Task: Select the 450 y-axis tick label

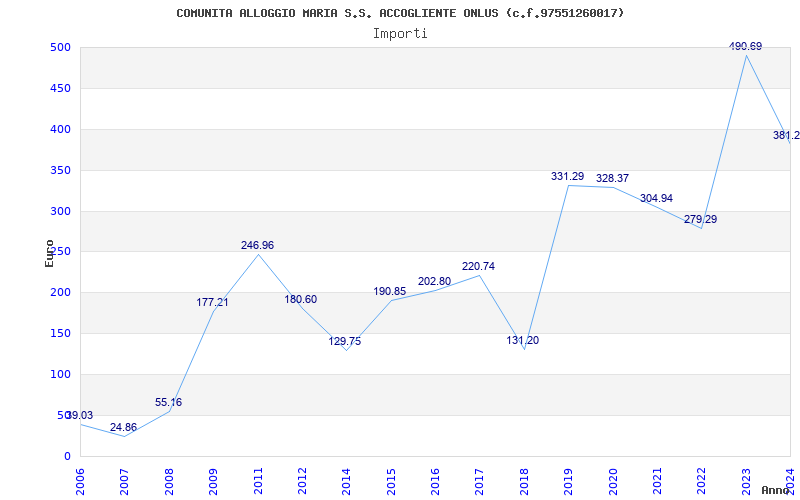Action: click(x=60, y=88)
